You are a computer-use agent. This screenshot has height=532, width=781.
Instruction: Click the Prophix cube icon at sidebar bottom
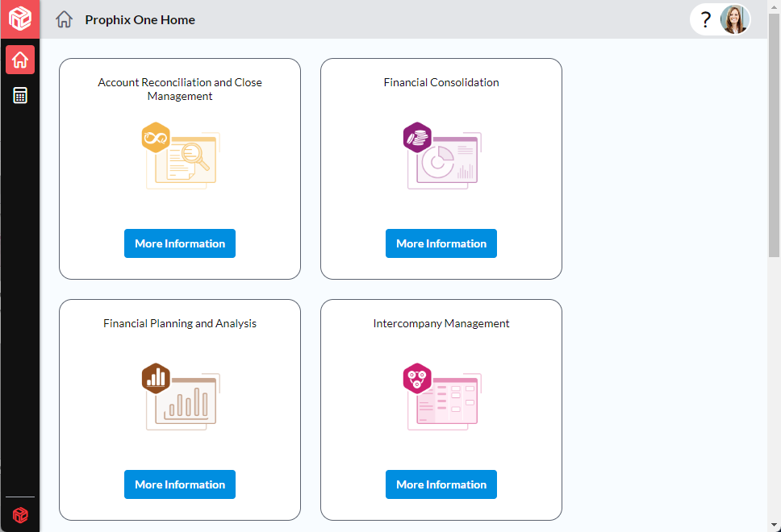20,515
